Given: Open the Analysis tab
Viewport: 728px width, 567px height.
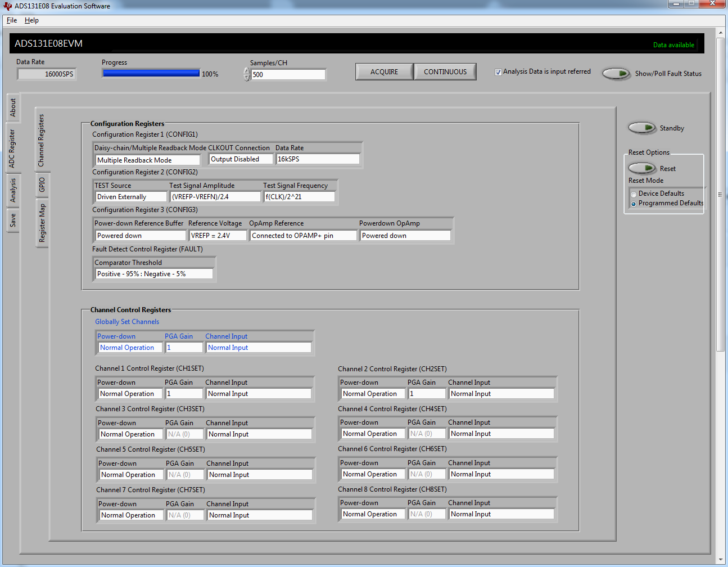Looking at the screenshot, I should tap(13, 190).
